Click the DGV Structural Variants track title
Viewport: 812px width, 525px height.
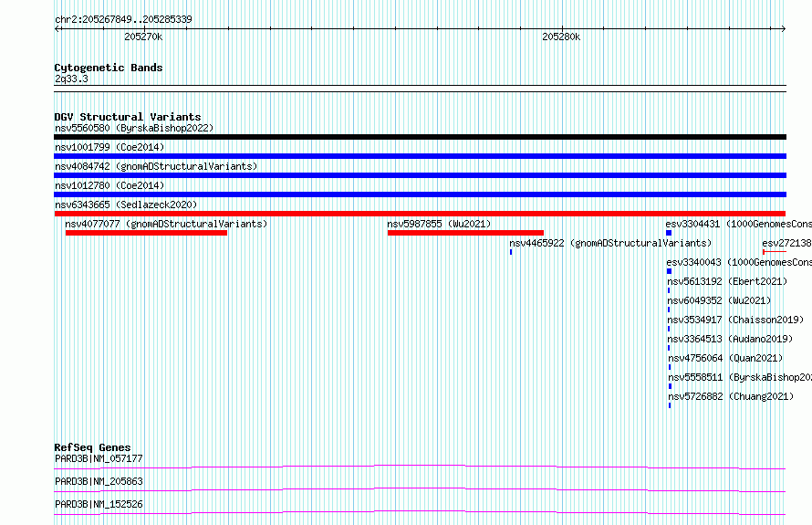128,117
